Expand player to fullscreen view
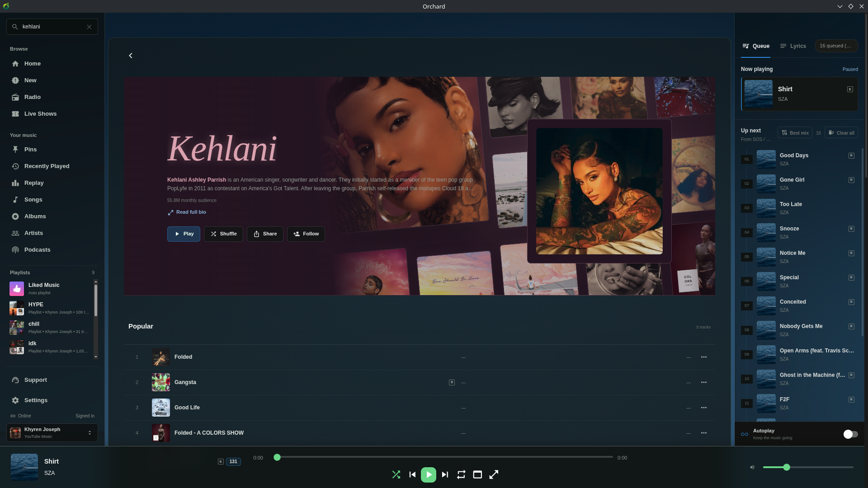The width and height of the screenshot is (868, 488). 494,474
